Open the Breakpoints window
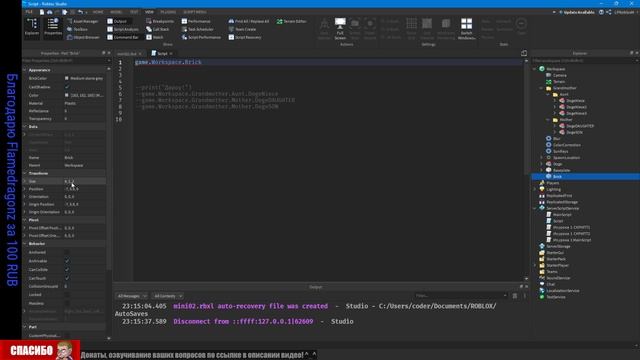 click(160, 21)
